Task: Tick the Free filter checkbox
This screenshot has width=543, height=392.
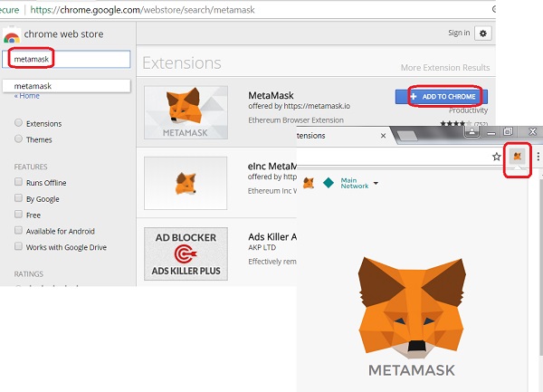Action: [x=18, y=214]
